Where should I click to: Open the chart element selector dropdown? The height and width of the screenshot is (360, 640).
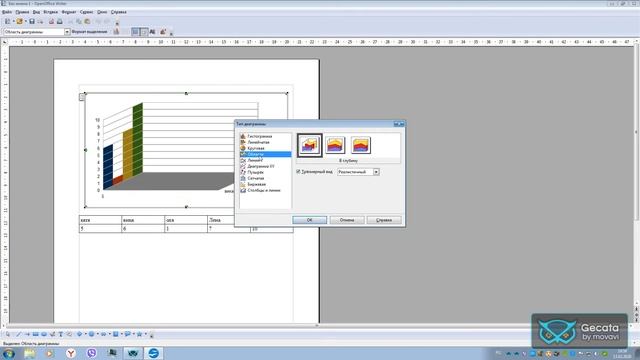click(x=67, y=32)
